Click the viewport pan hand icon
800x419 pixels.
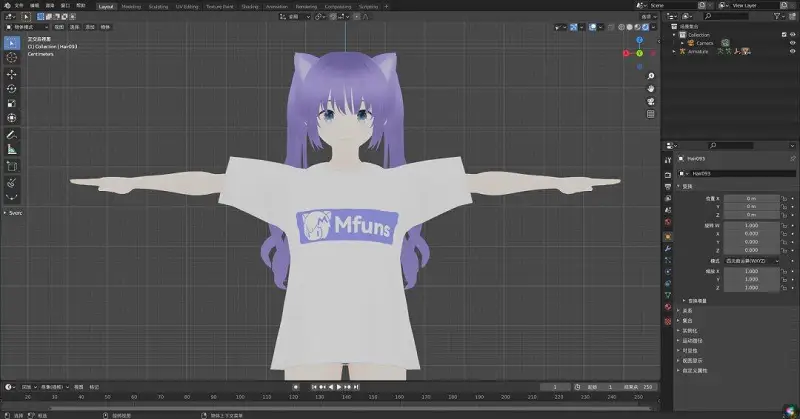[651, 89]
